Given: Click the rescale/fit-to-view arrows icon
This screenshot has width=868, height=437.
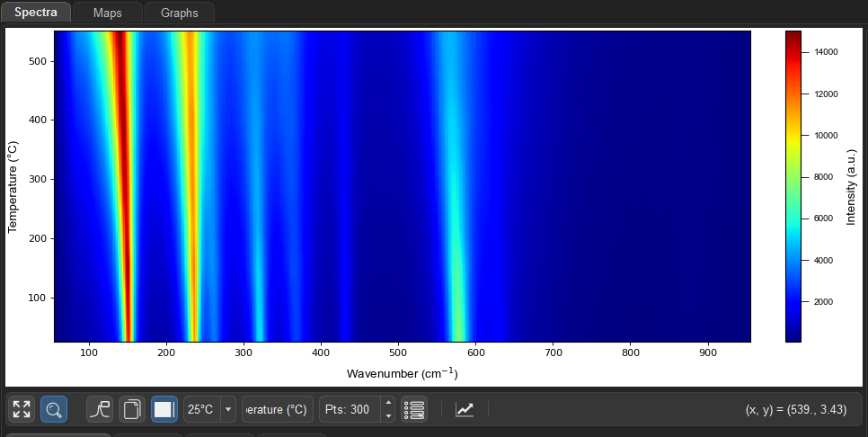Looking at the screenshot, I should (x=22, y=409).
